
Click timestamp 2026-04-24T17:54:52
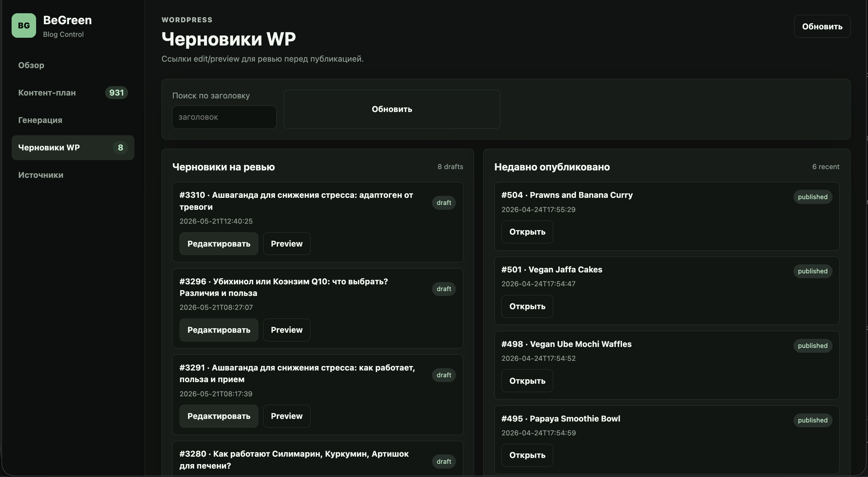pos(538,358)
